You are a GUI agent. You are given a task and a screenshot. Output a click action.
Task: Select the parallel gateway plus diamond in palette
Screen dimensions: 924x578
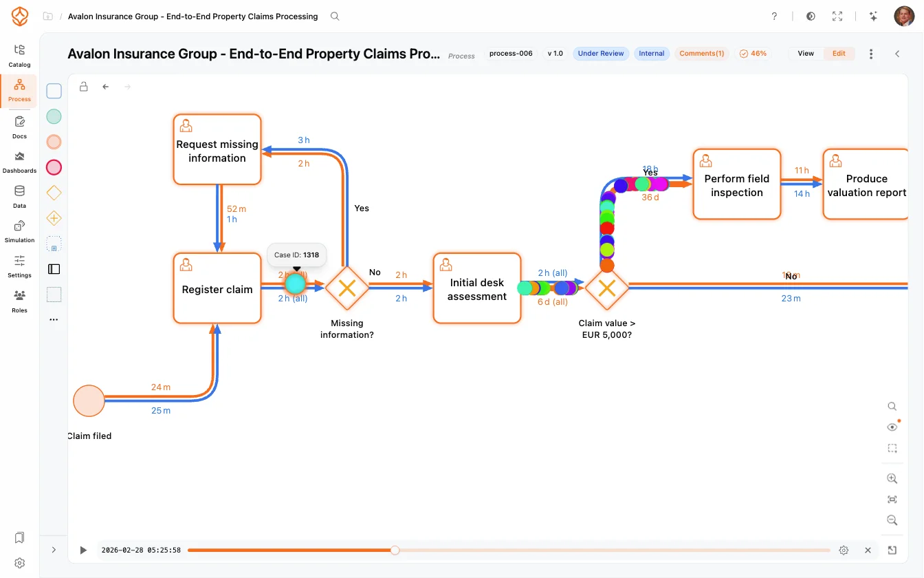pos(54,218)
